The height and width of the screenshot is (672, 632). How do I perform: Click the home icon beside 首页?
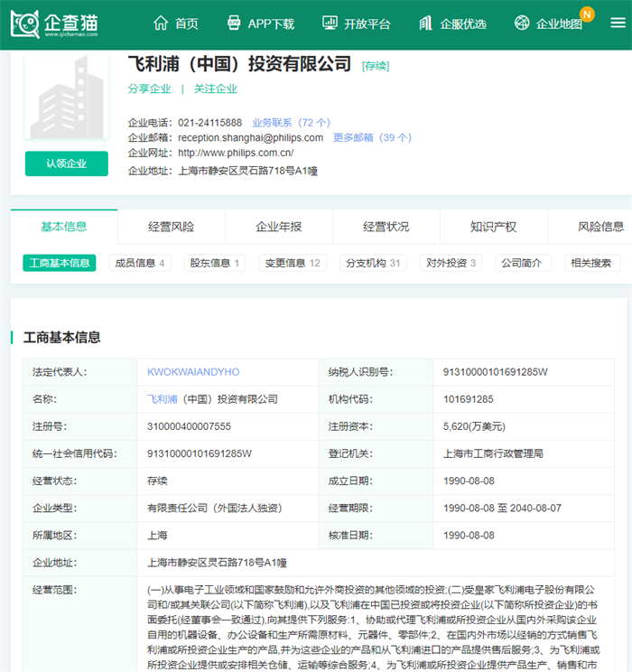(x=161, y=23)
